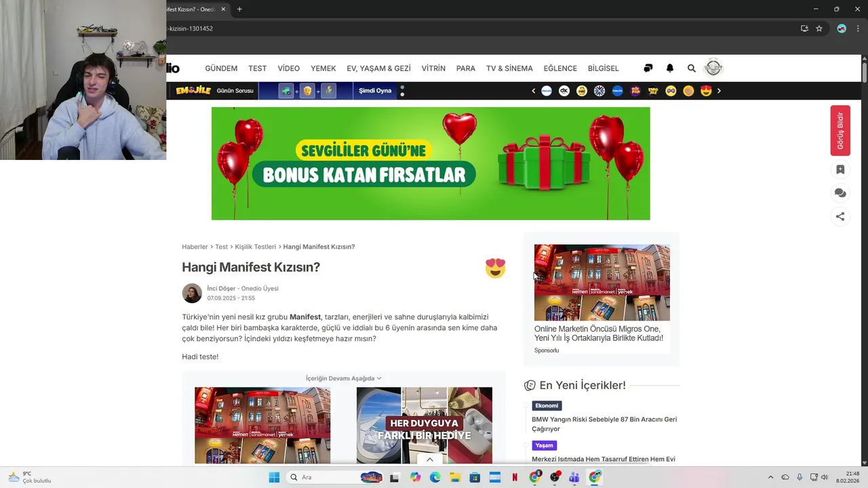Open the BİLGİSEL menu item
The width and height of the screenshot is (868, 488).
604,68
